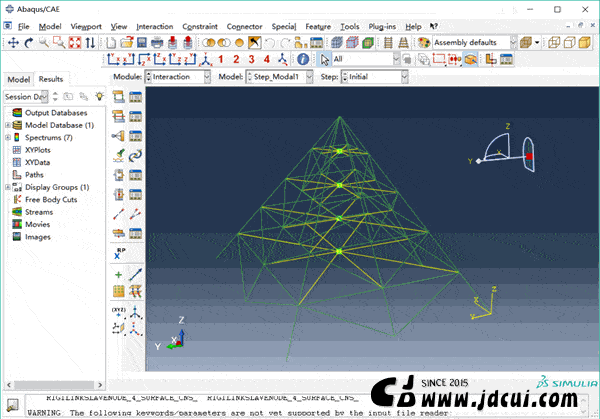Expand Display Groups (1) node
Image resolution: width=600 pixels, height=419 pixels.
pyautogui.click(x=8, y=187)
